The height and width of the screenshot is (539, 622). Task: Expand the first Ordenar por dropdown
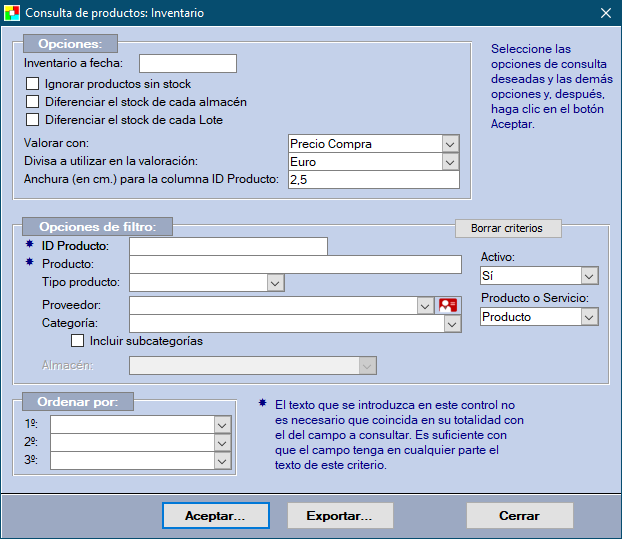[222, 424]
